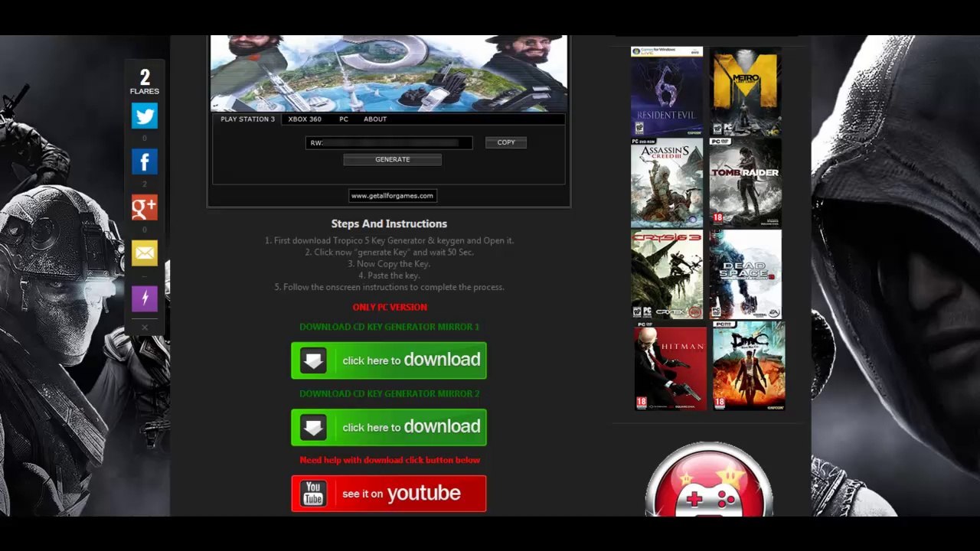980x551 pixels.
Task: Click the RW key input field
Action: pyautogui.click(x=390, y=143)
